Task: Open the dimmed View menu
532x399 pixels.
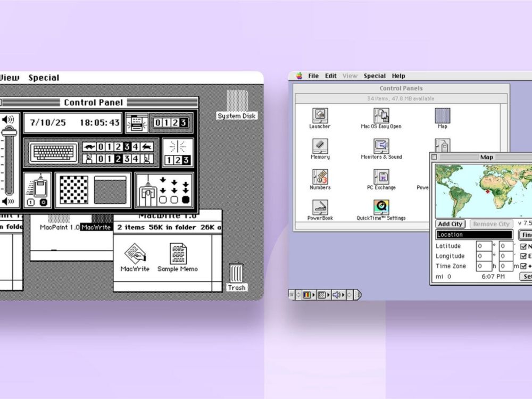Action: point(350,76)
